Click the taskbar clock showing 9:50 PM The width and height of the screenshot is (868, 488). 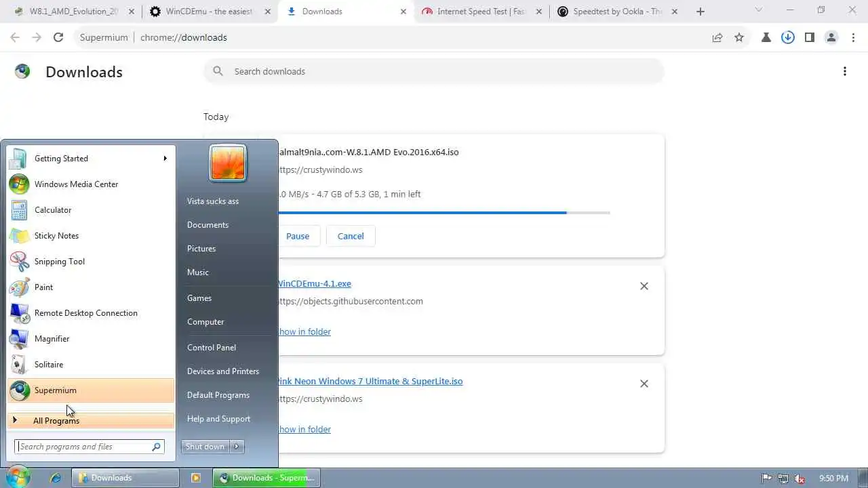tap(833, 478)
